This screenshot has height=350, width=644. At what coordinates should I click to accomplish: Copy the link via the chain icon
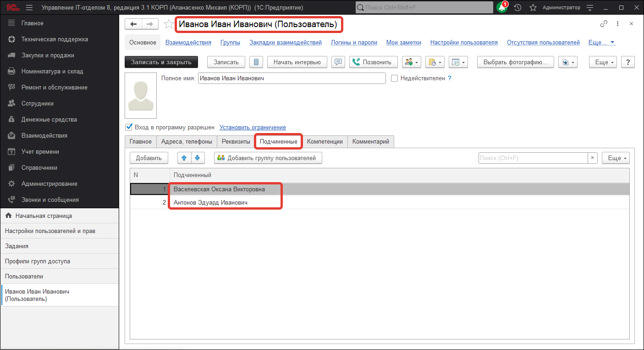pos(604,24)
